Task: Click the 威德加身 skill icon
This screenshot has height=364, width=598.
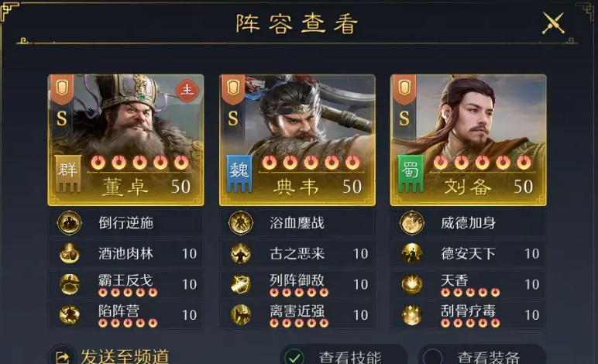Action: click(x=412, y=222)
